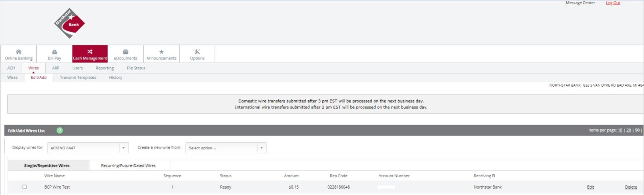Open the wire History tab
644x195 pixels.
click(x=115, y=78)
